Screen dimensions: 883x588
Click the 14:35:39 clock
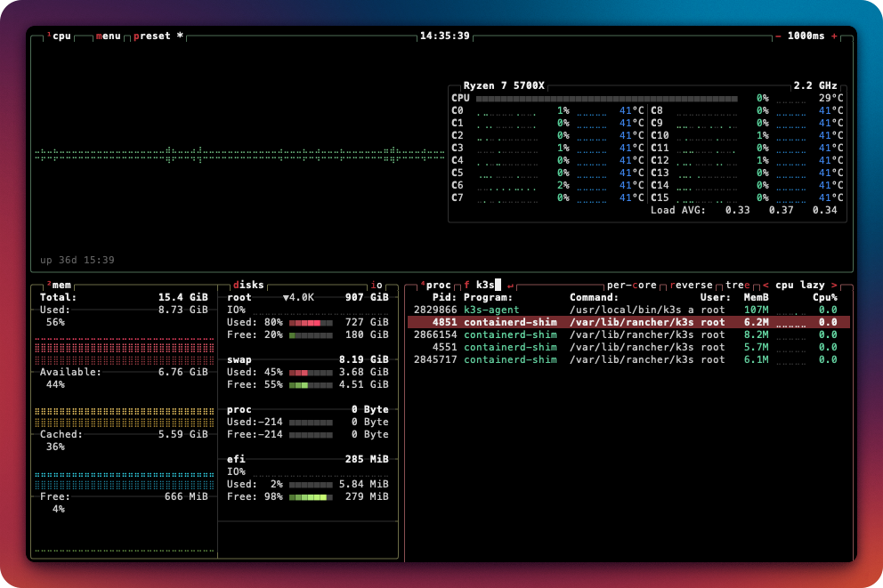[444, 36]
